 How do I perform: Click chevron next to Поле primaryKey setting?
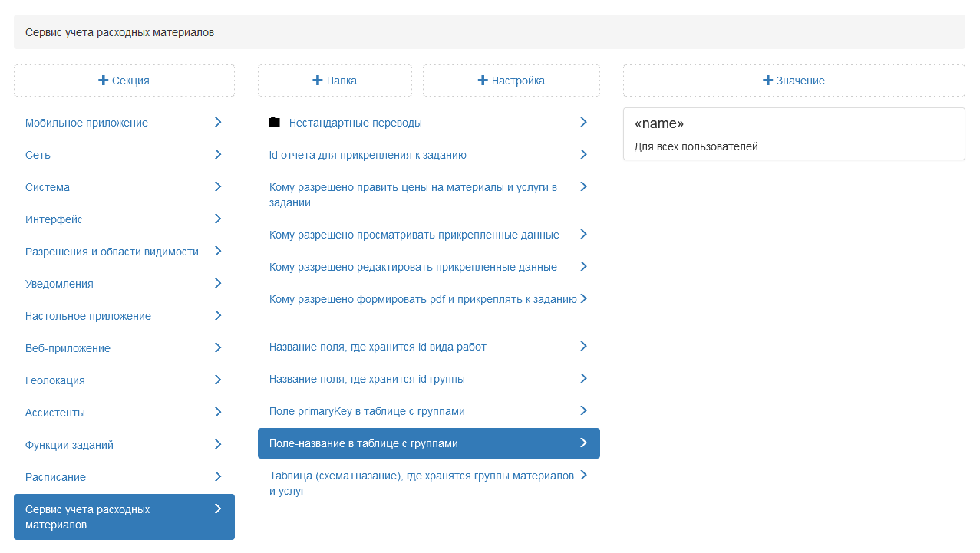(583, 410)
